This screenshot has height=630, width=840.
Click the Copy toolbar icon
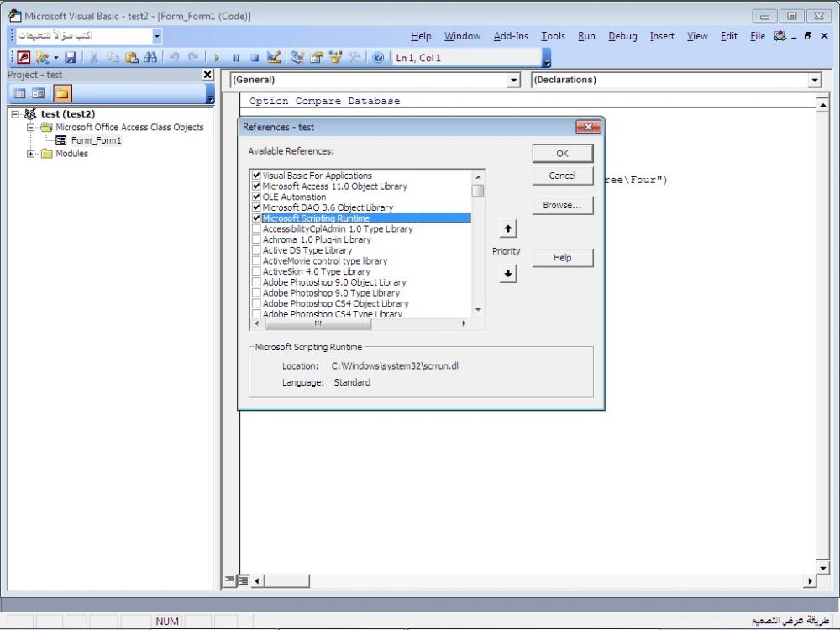pyautogui.click(x=113, y=57)
